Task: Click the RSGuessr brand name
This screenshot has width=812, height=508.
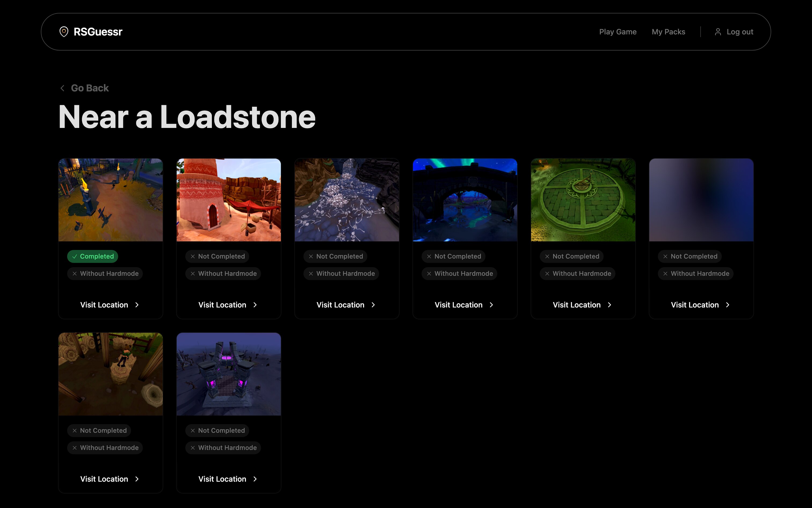Action: [x=98, y=32]
